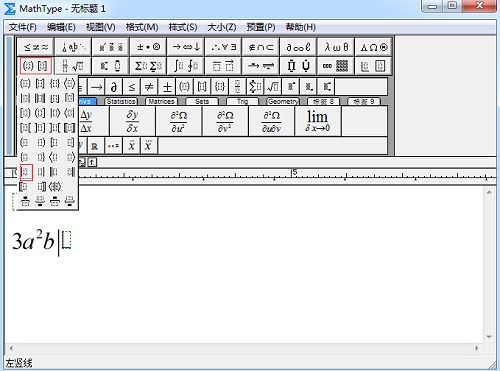Insert the summation template in the small bar
The width and height of the screenshot is (500, 371).
coord(255,87)
